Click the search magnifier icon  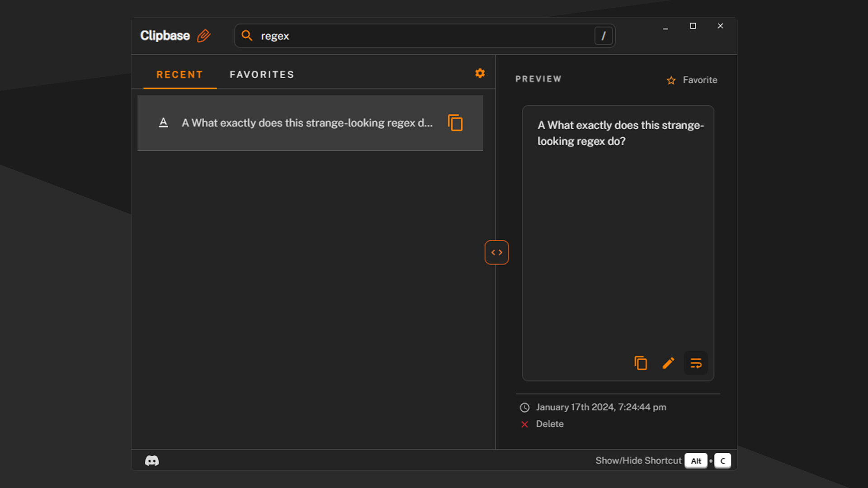tap(247, 36)
